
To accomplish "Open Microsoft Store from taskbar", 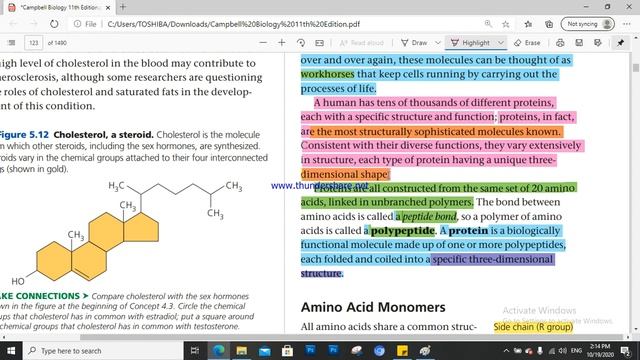I will [287, 351].
